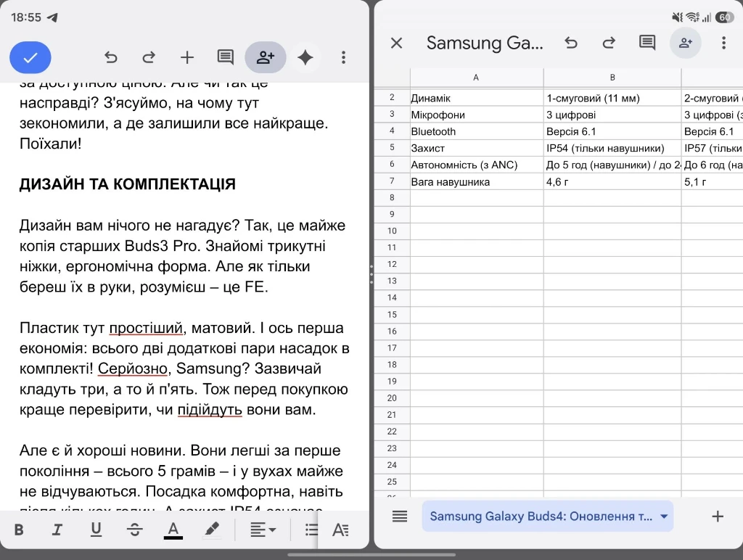Select cell 'Вага навушника'
The image size is (743, 560).
(x=477, y=181)
